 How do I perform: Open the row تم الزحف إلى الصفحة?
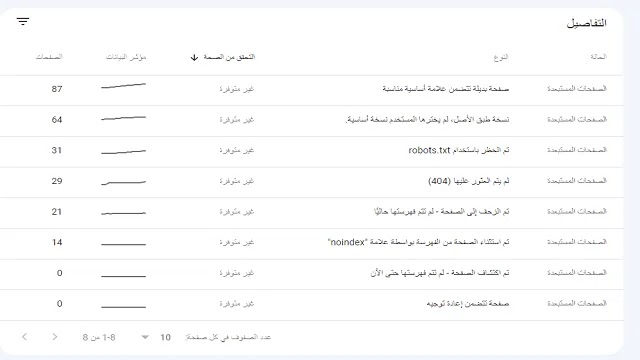[x=312, y=213]
